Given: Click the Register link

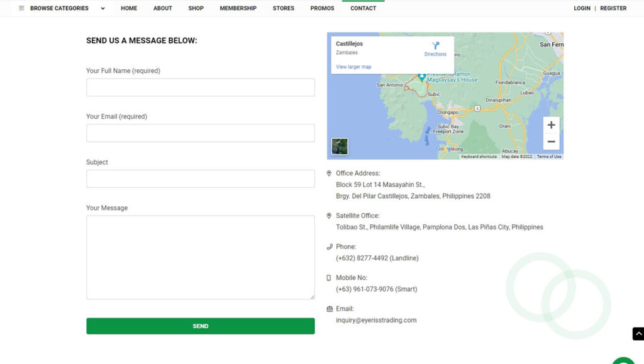Looking at the screenshot, I should pyautogui.click(x=613, y=8).
